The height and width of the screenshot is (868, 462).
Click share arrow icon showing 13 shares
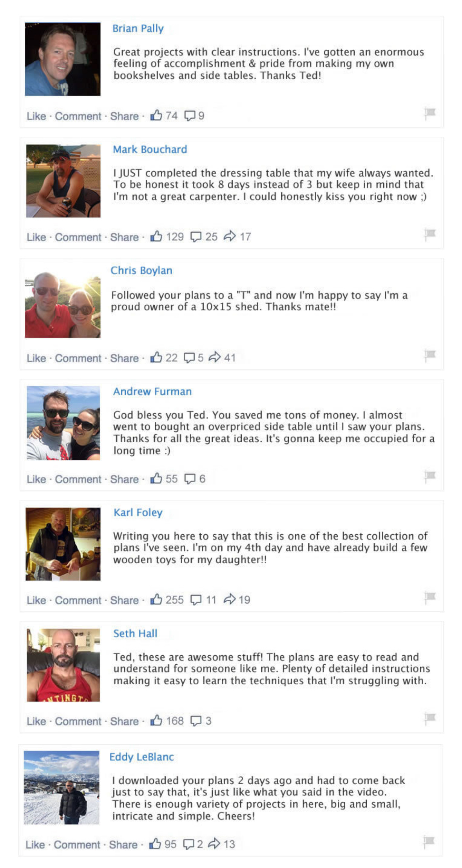tap(214, 843)
